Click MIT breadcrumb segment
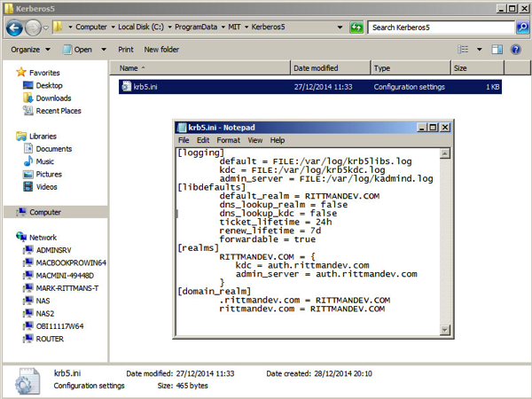 coord(234,27)
